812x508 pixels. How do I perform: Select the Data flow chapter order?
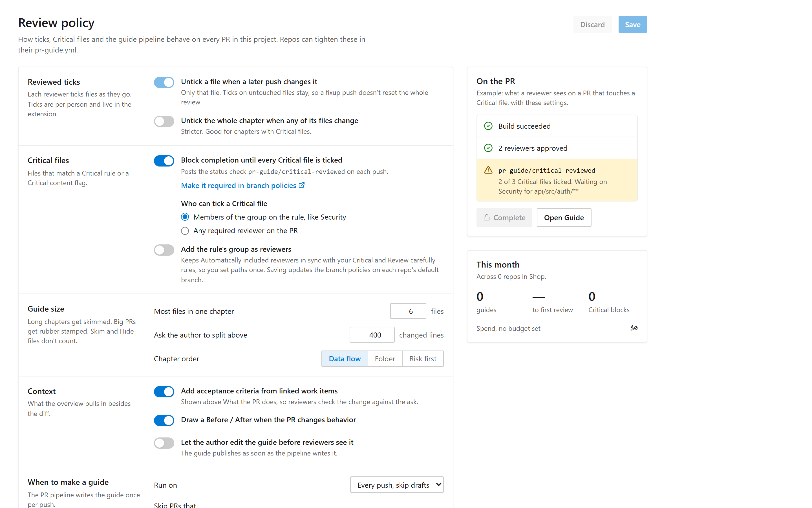point(345,359)
